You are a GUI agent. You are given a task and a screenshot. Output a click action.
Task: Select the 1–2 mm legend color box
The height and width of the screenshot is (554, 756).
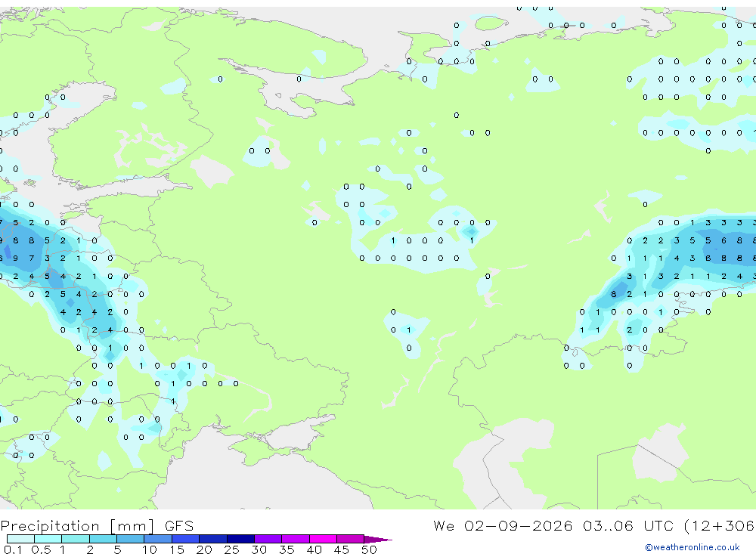76,539
